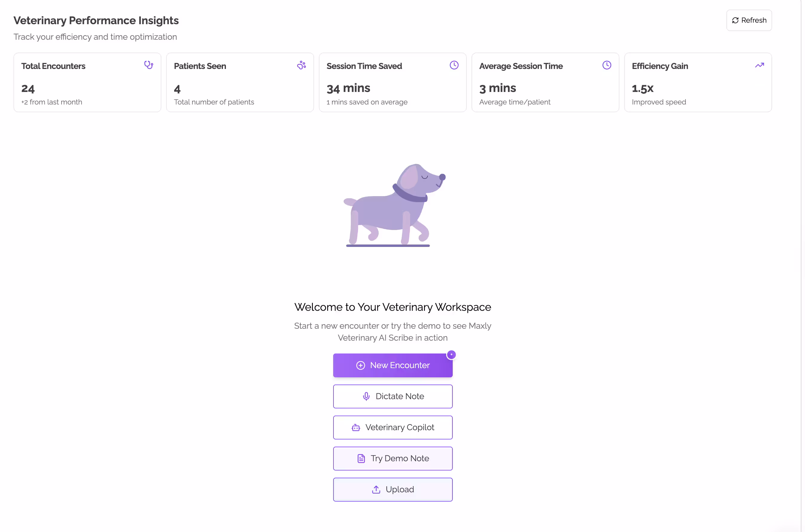Click the sparkle badge on New Encounter

451,355
